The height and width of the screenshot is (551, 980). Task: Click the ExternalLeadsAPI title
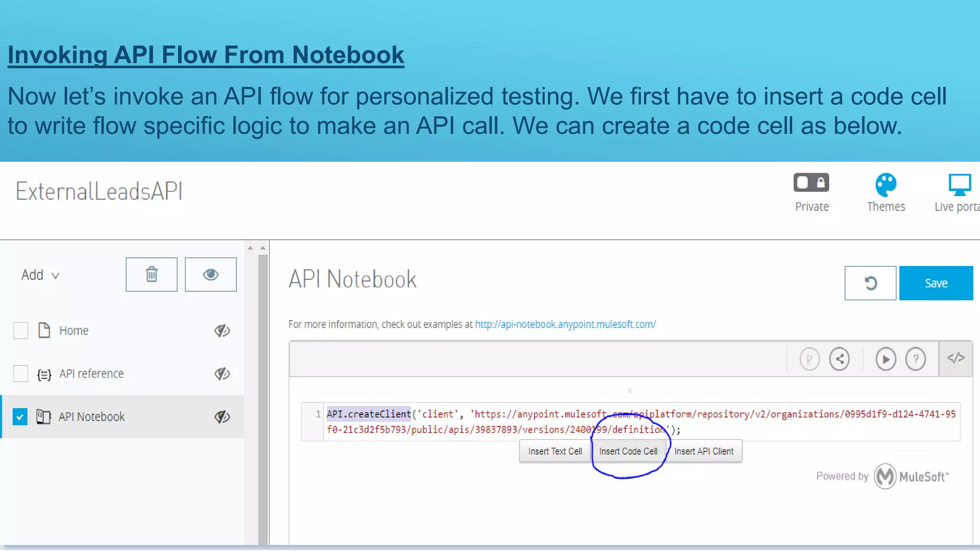click(x=99, y=191)
